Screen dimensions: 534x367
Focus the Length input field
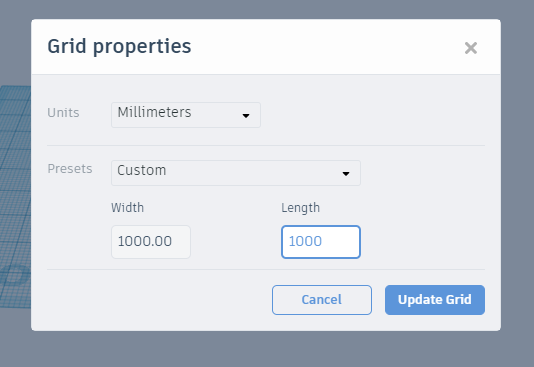(321, 242)
